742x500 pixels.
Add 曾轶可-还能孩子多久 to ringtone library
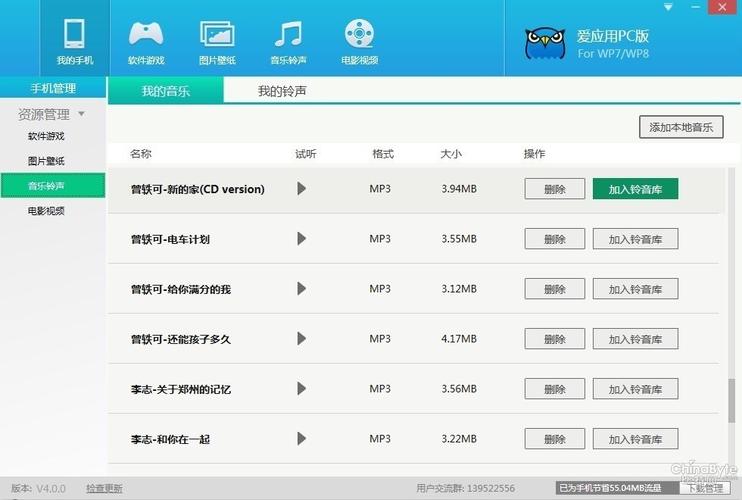click(x=635, y=339)
